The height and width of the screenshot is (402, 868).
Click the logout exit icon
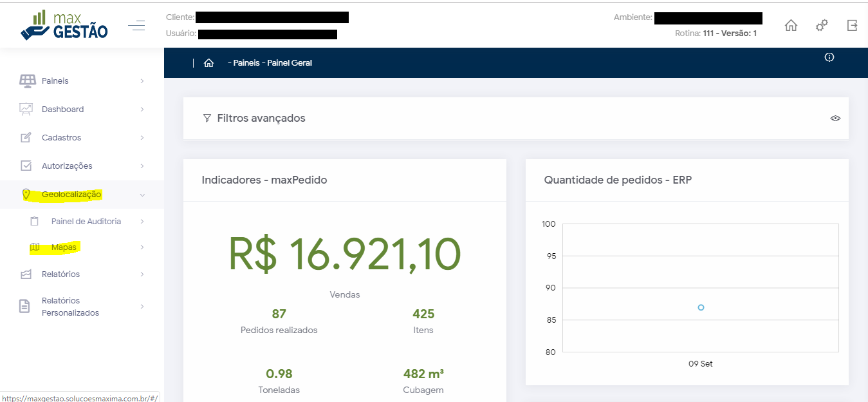point(853,26)
